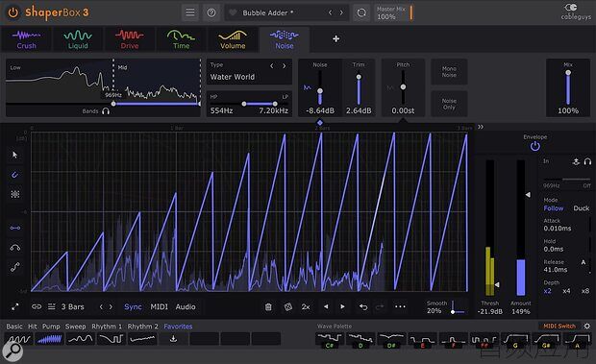The image size is (596, 364).
Task: Select the Audio trigger mode
Action: pos(186,306)
